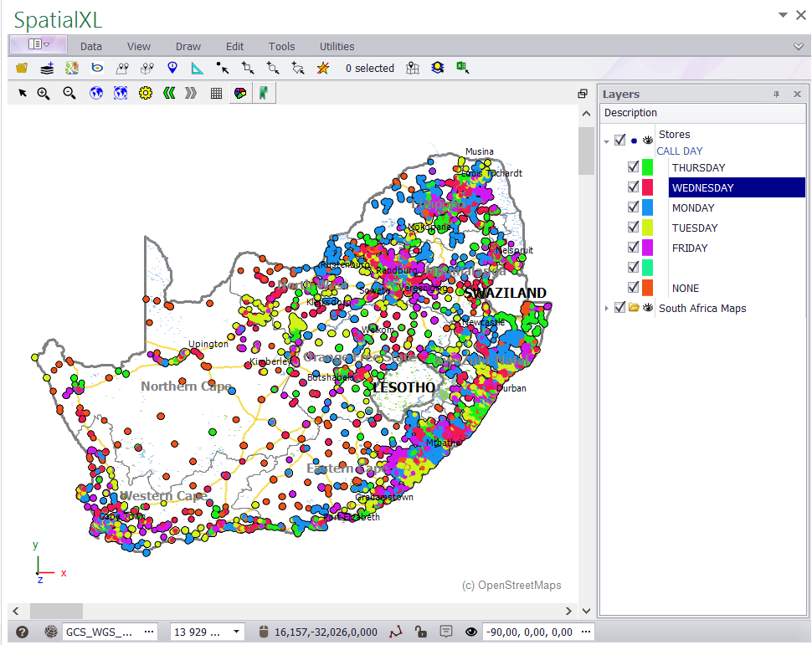Viewport: 812px width, 645px height.
Task: Click the red WEDNESDAY color swatch
Action: 647,187
